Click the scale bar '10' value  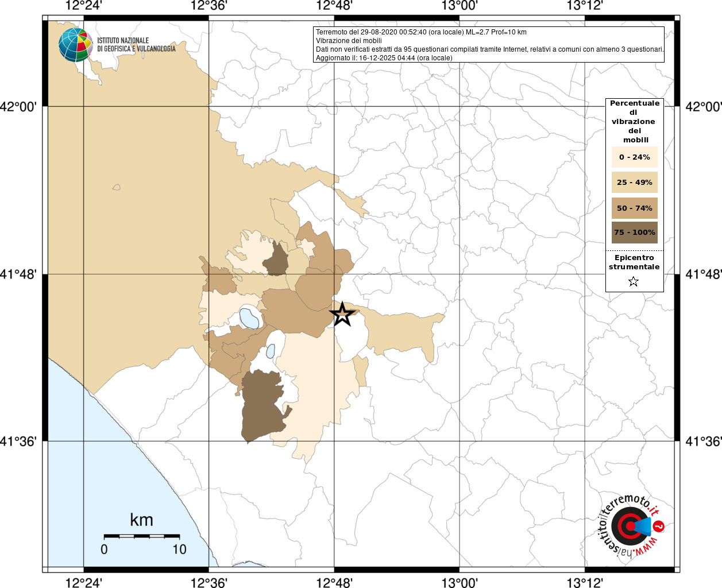(x=179, y=549)
